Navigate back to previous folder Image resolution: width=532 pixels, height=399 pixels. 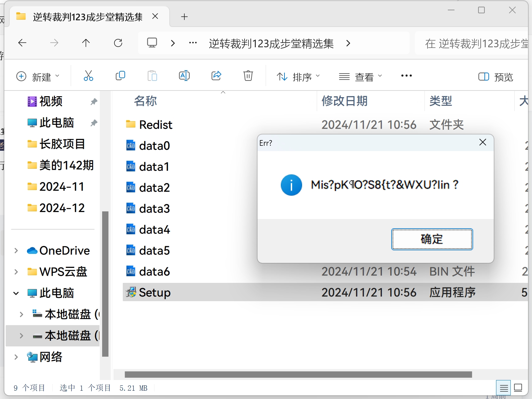pos(22,43)
